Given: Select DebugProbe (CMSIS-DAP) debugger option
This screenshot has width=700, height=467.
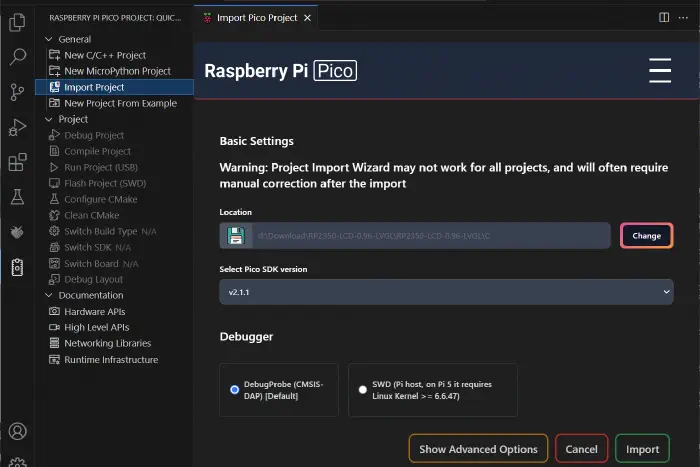Looking at the screenshot, I should click(x=235, y=390).
